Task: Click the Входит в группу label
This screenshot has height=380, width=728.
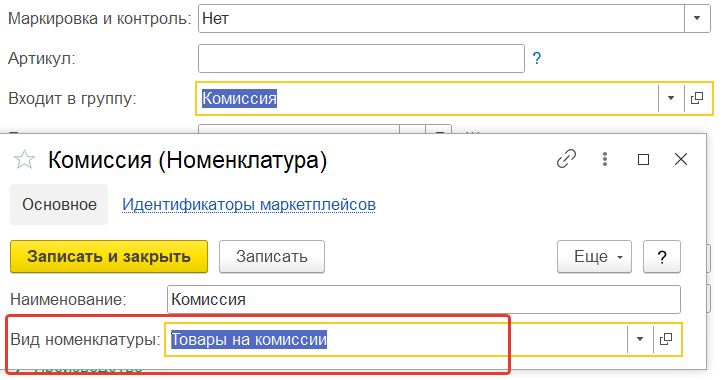Action: pos(72,98)
